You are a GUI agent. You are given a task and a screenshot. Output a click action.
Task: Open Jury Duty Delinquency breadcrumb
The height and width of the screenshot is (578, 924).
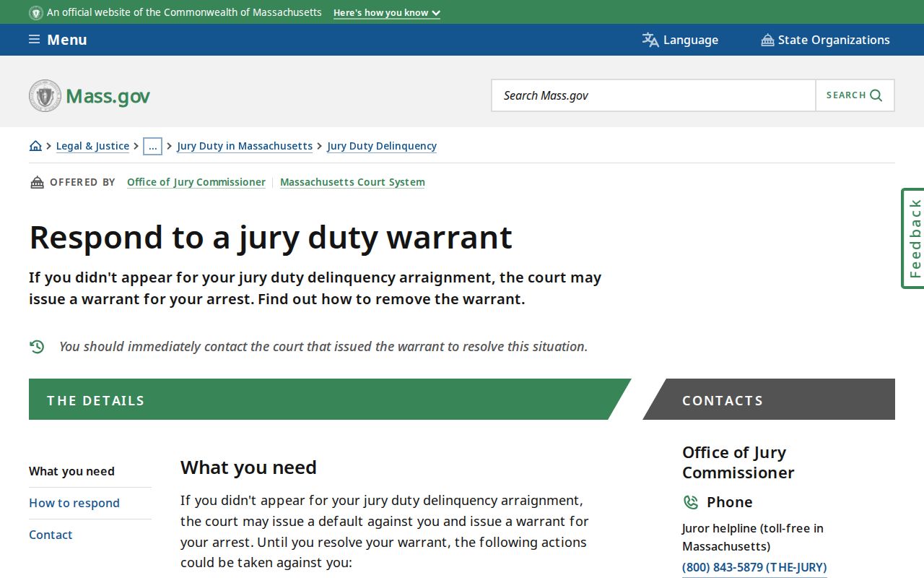coord(382,146)
